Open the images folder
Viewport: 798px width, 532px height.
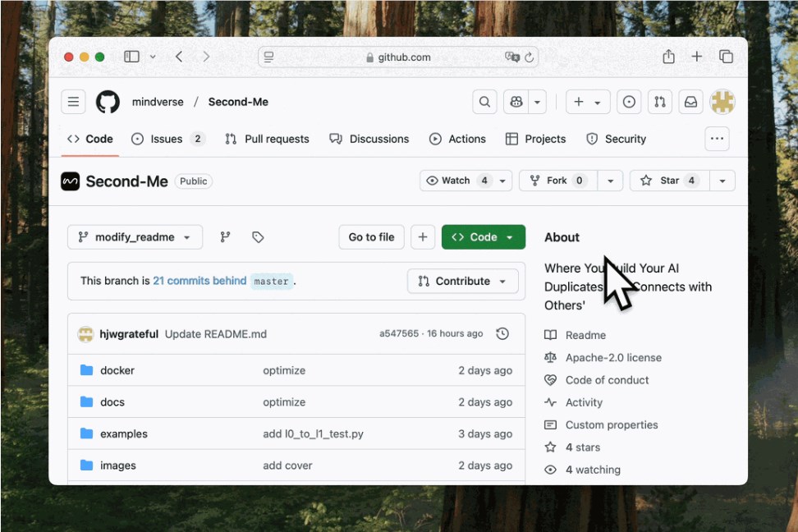118,465
